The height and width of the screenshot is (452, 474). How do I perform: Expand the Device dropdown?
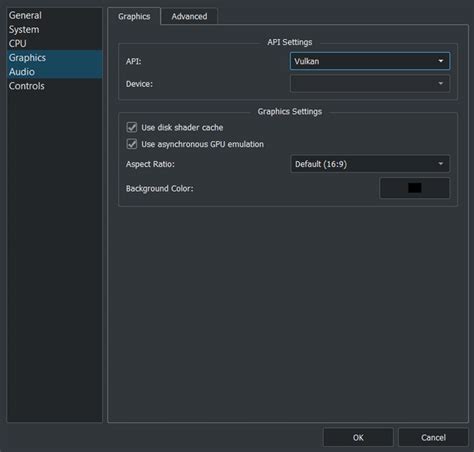[x=370, y=83]
